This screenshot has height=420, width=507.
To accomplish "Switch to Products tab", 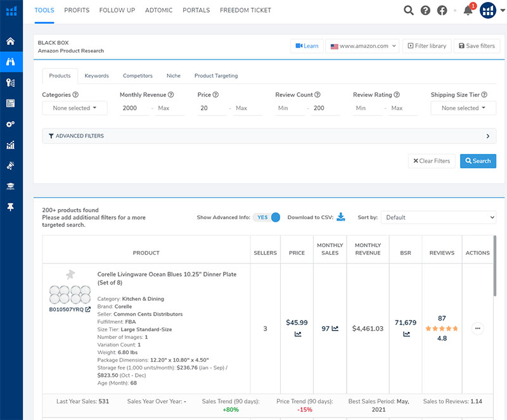I will [x=60, y=75].
